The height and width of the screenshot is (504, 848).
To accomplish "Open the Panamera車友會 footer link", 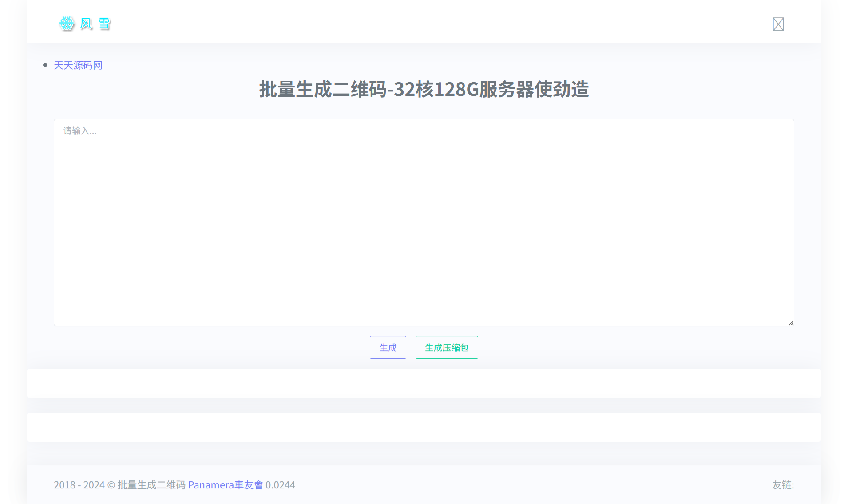I will point(226,485).
